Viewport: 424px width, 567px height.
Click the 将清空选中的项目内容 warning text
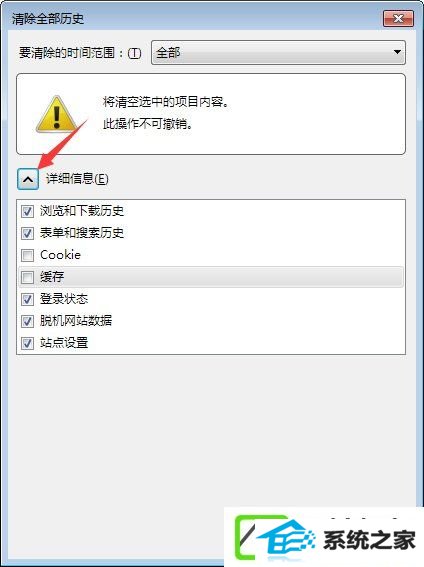click(166, 102)
